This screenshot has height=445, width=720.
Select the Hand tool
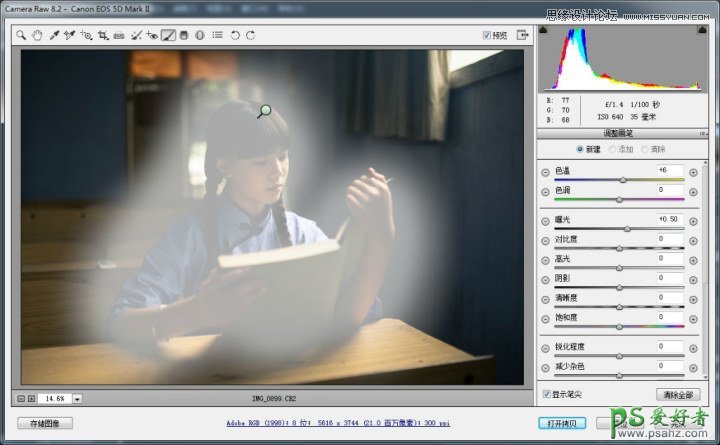click(x=37, y=35)
